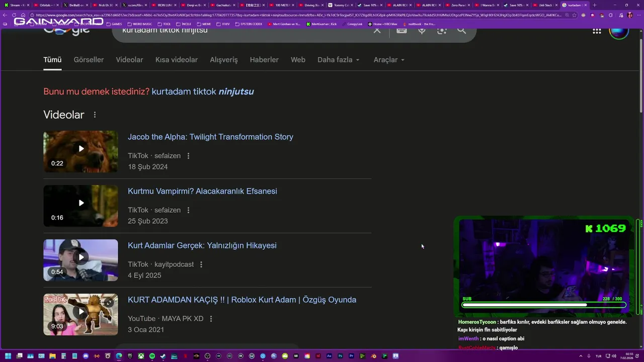Viewport: 644px width, 362px height.
Task: Open Kurtmu Vampirmi? Alacakaranlık Efsanesi link
Action: pos(202,191)
